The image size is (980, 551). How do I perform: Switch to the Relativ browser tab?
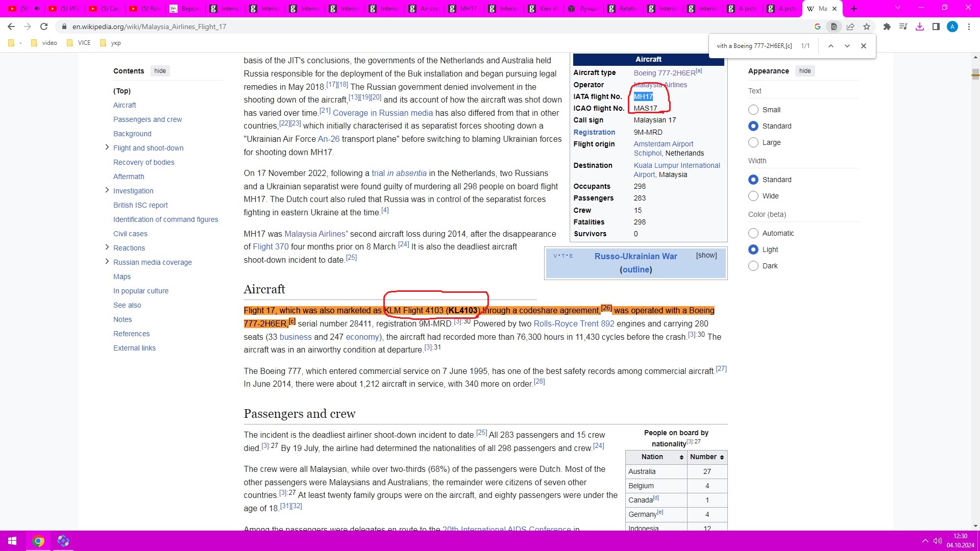point(624,9)
